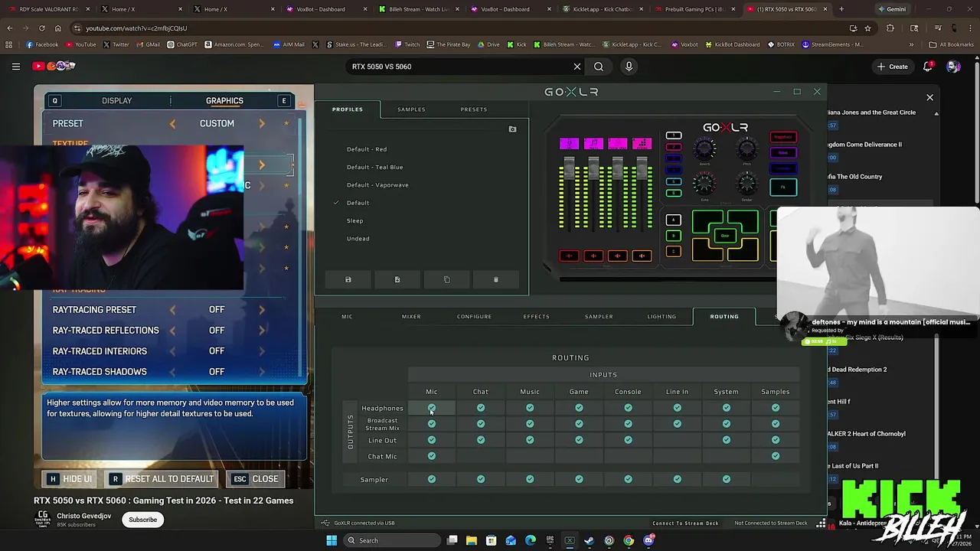This screenshot has width=980, height=551.
Task: Toggle Line In to Sampler routing
Action: tap(678, 479)
